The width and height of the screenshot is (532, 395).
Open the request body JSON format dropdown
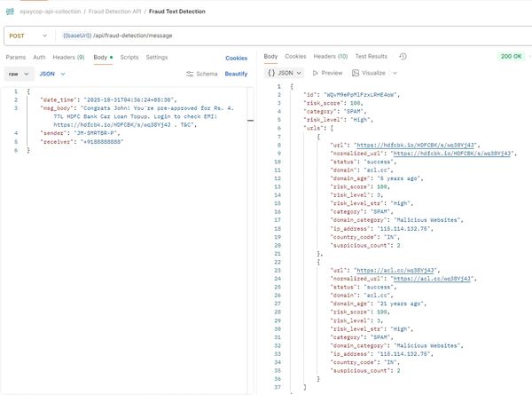click(52, 74)
